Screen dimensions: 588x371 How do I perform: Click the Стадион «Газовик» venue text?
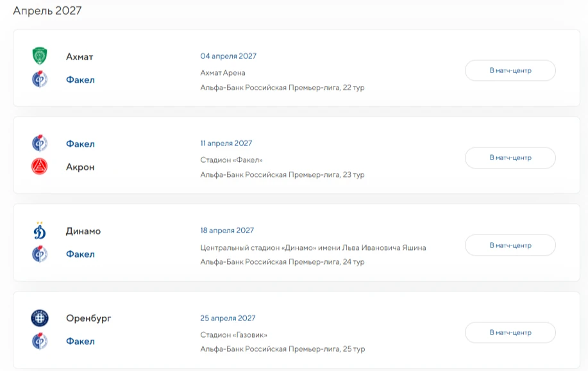click(x=233, y=334)
